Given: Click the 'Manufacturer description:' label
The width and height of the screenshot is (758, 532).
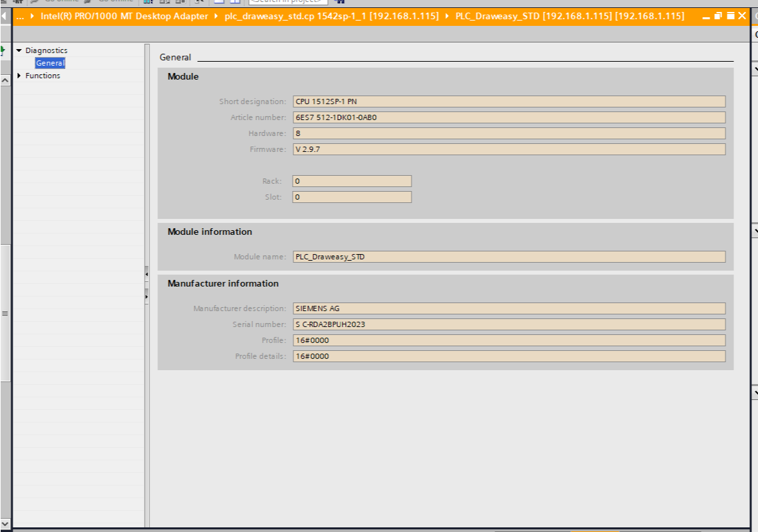Looking at the screenshot, I should [x=240, y=308].
